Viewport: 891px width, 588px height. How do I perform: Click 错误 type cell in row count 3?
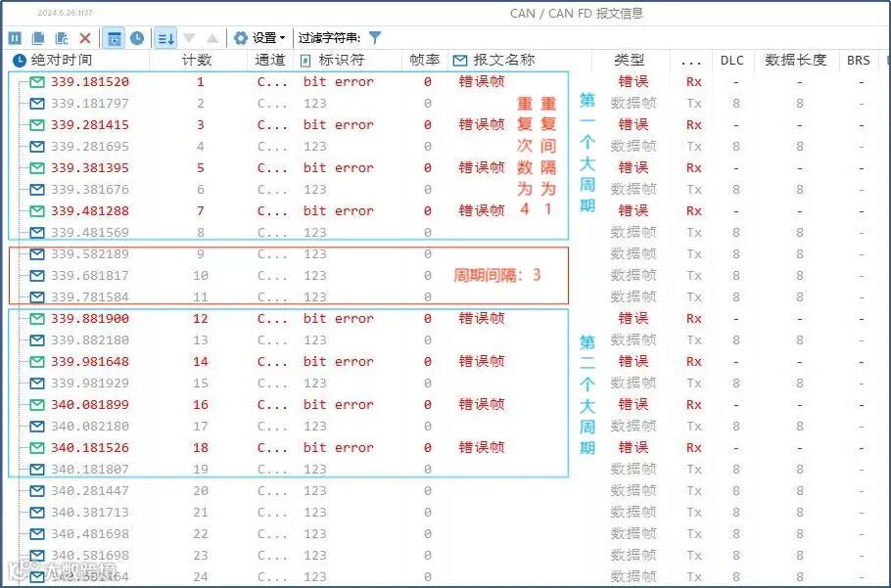(633, 125)
